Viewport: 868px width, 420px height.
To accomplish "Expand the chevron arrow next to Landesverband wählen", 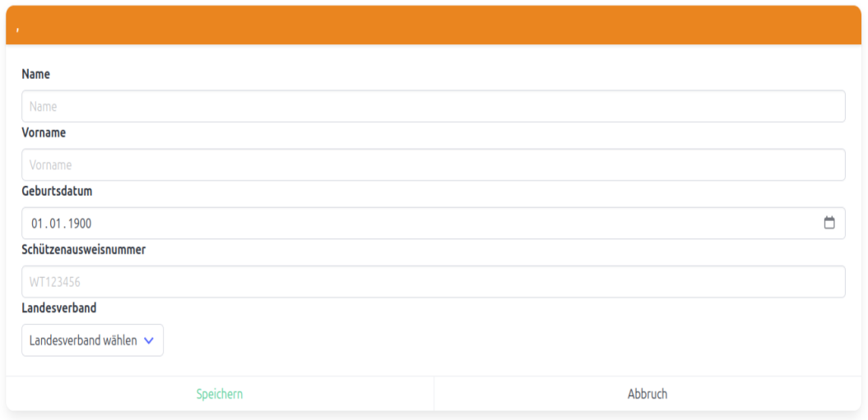I will [149, 340].
